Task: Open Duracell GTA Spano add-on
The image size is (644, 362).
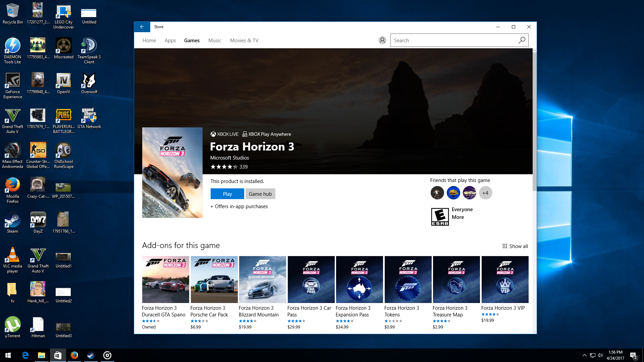Action: pyautogui.click(x=165, y=293)
